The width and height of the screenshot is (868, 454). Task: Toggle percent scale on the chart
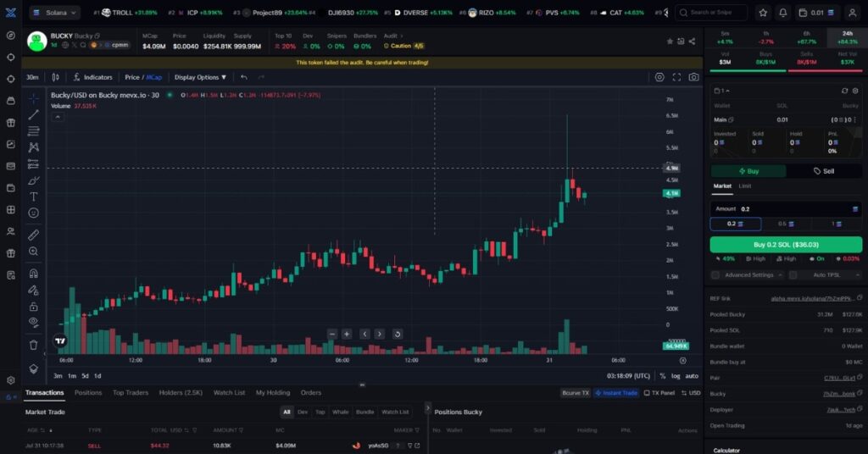coord(663,376)
